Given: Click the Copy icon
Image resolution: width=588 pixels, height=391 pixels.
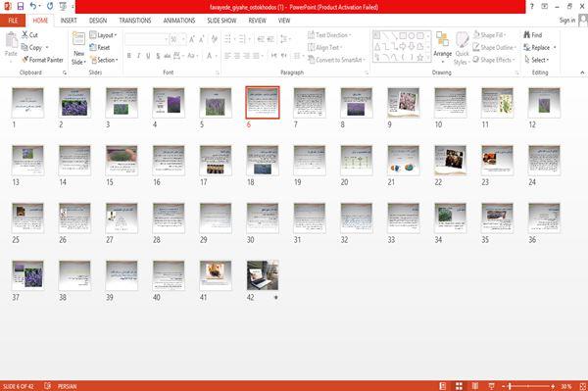Looking at the screenshot, I should (24, 47).
